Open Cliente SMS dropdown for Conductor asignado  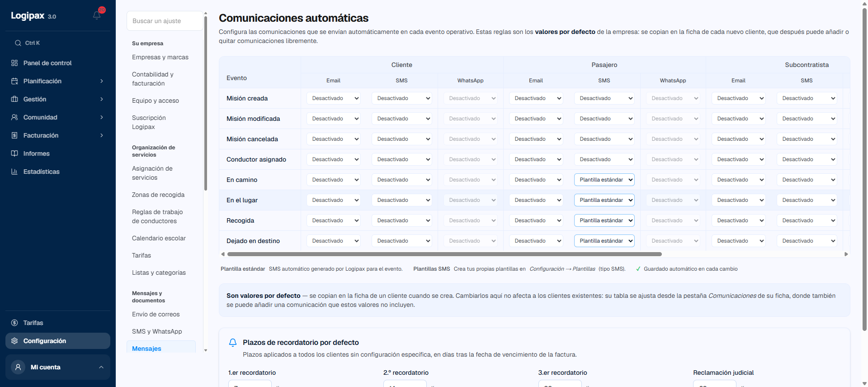pyautogui.click(x=402, y=159)
